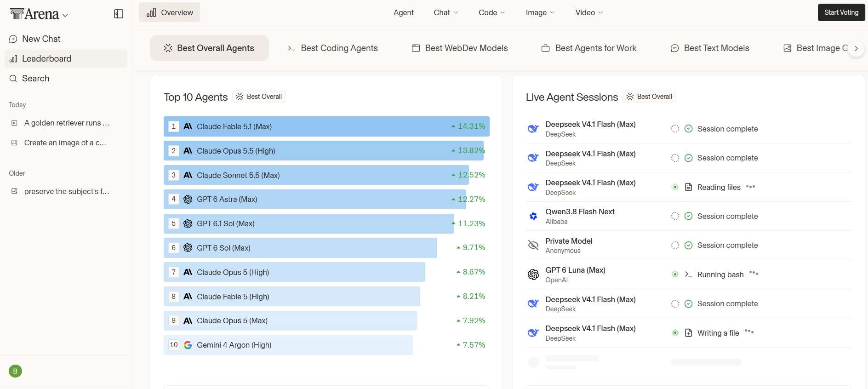Open chat 'preserve the subject's f...'
Viewport: 868px width, 389px height.
pos(67,191)
